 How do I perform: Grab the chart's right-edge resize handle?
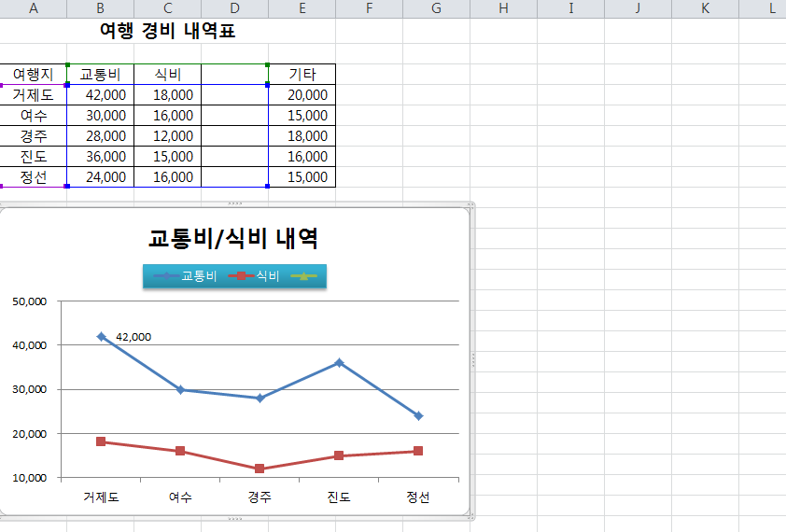tap(472, 359)
